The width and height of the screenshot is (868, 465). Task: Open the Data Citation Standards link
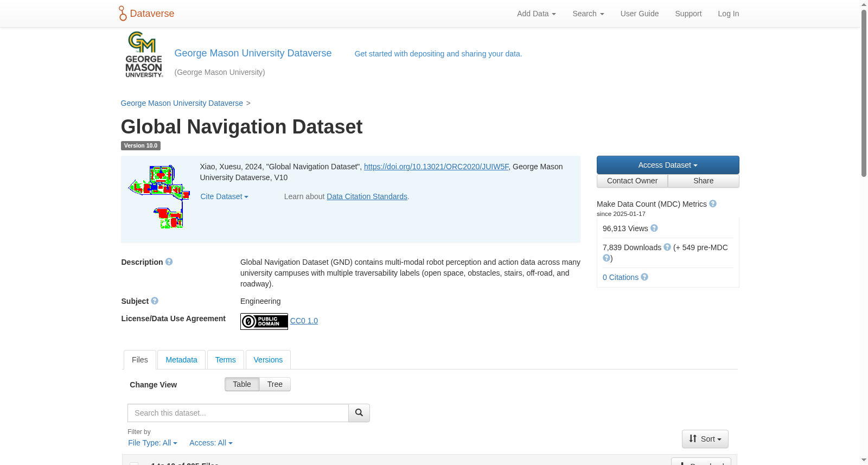click(367, 196)
